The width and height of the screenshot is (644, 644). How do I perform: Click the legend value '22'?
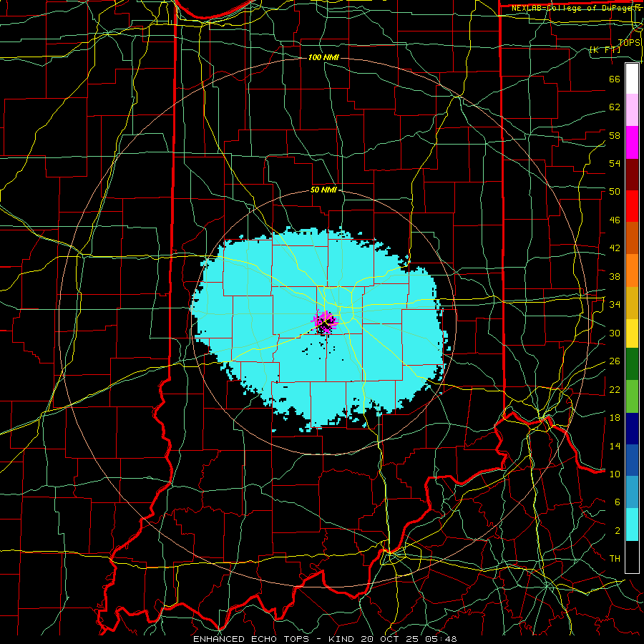point(615,389)
